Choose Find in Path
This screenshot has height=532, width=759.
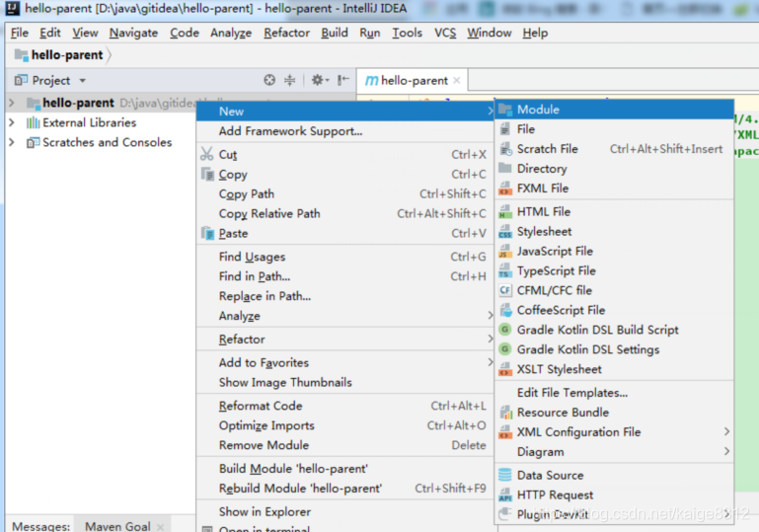pyautogui.click(x=345, y=276)
